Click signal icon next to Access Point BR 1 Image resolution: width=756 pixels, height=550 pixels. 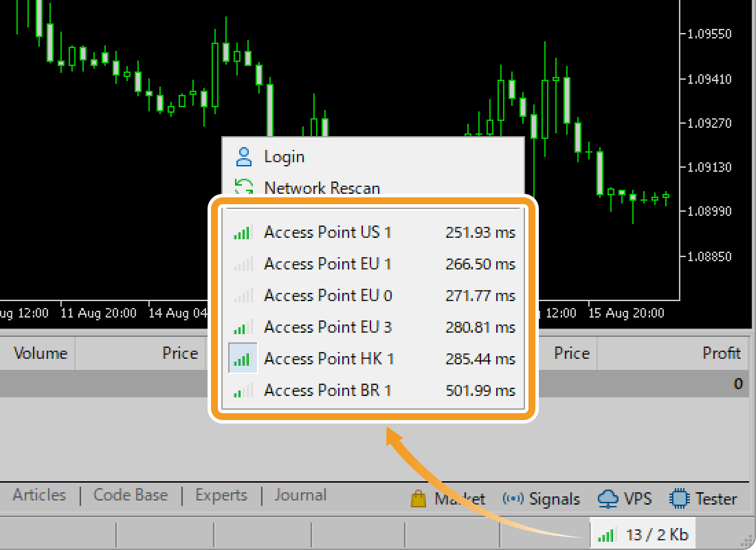pos(243,390)
